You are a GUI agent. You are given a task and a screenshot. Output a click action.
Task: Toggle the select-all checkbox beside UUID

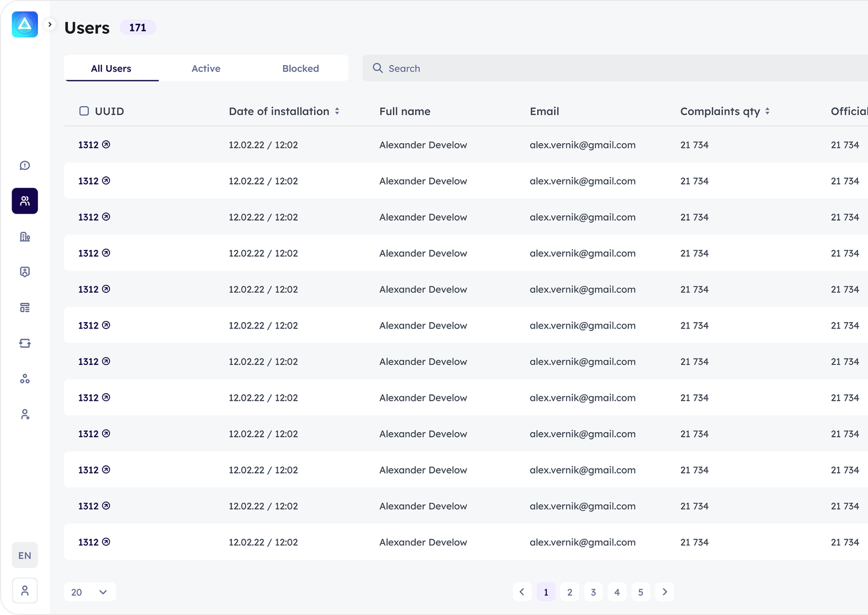84,111
